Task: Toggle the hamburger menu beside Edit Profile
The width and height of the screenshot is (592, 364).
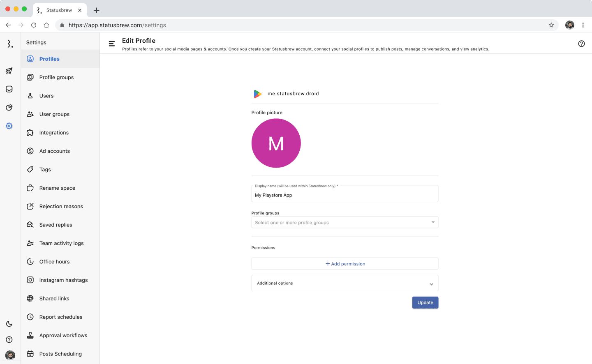Action: click(111, 44)
